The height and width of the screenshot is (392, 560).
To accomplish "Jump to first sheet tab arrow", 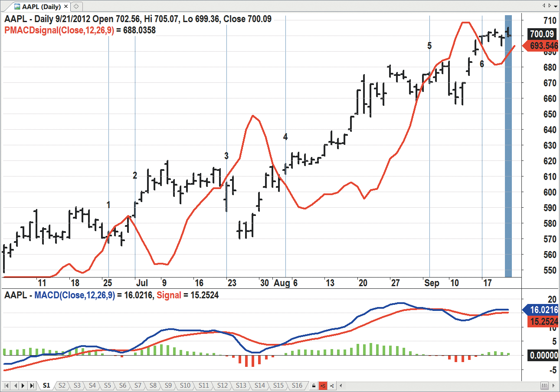I will 7,385.
